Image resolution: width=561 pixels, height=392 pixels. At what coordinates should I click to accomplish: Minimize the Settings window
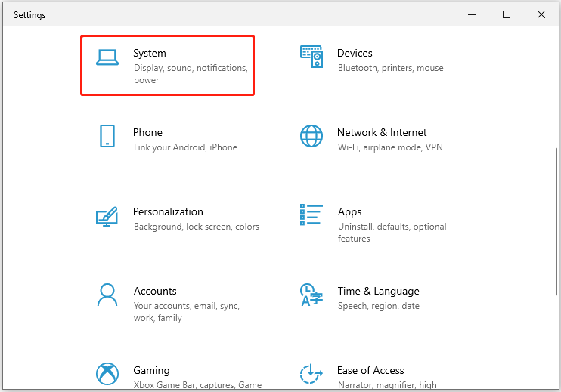click(472, 14)
